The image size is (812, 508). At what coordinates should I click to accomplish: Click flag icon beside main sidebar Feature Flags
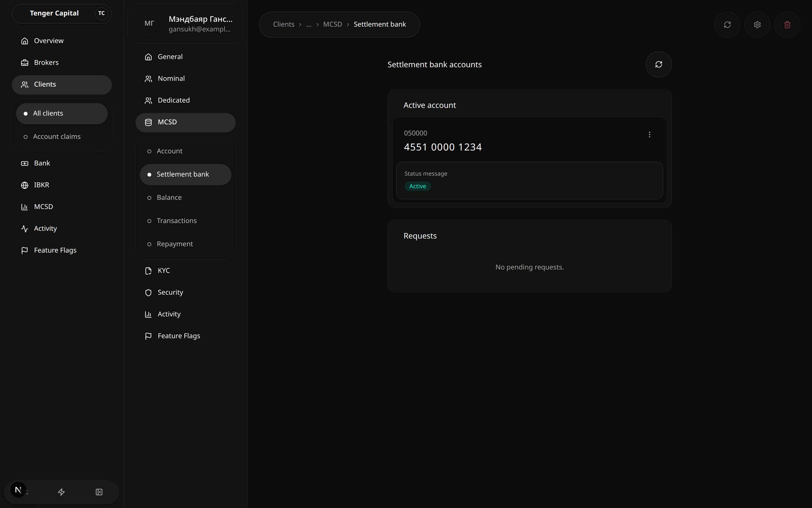pos(24,251)
